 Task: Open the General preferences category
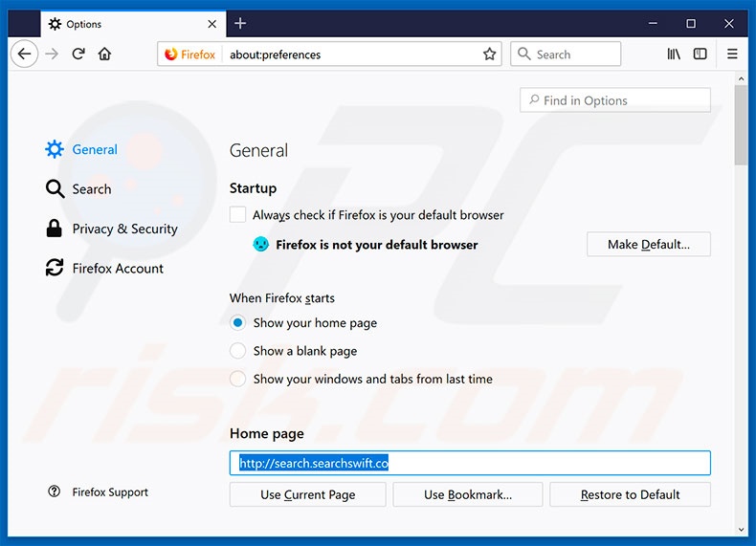click(81, 149)
